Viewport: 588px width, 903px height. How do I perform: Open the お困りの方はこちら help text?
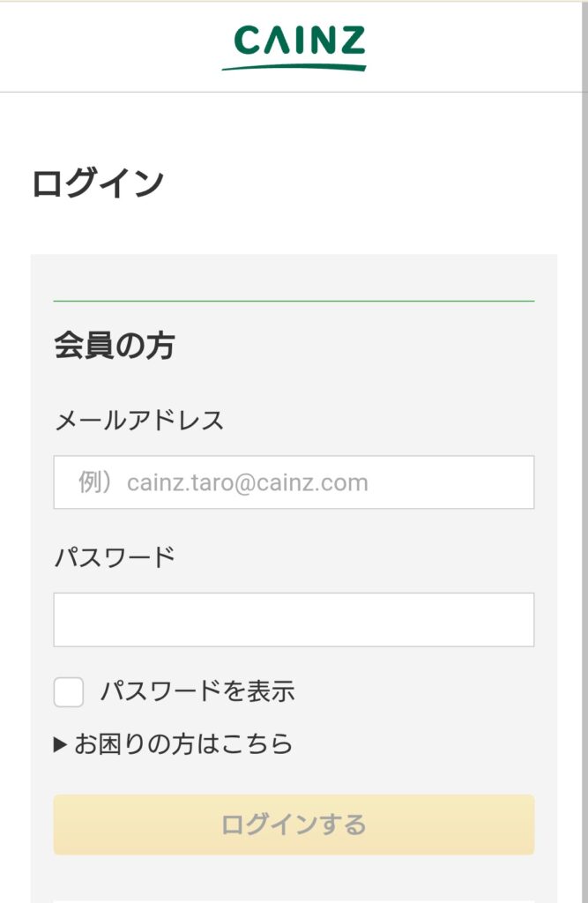(183, 745)
